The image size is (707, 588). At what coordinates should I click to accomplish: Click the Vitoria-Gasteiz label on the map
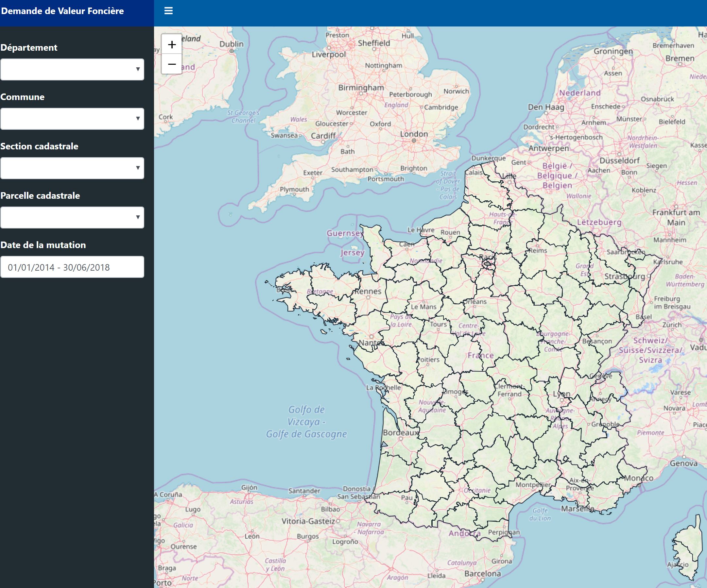pyautogui.click(x=309, y=521)
